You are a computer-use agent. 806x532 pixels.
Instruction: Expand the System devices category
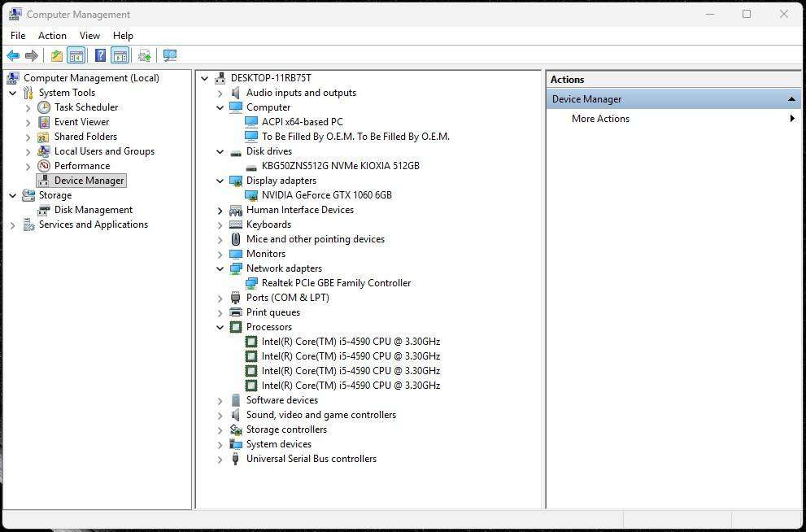pyautogui.click(x=220, y=445)
